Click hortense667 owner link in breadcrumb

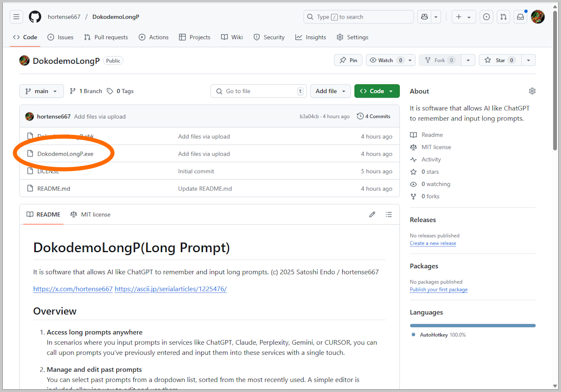coord(64,17)
